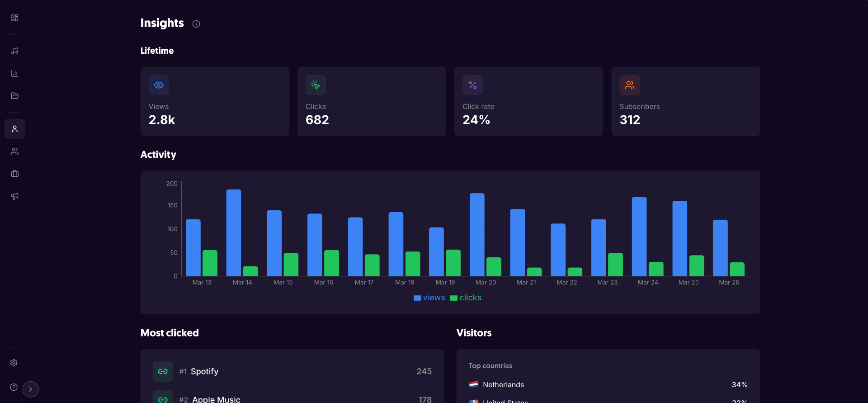
Task: Click the Mar 20 blue views bar
Action: [477, 235]
